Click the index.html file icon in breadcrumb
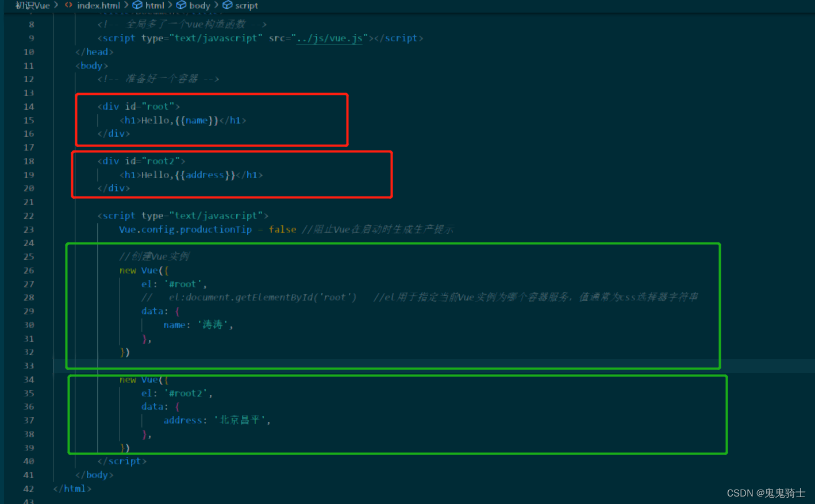Viewport: 815px width, 504px height. click(68, 5)
